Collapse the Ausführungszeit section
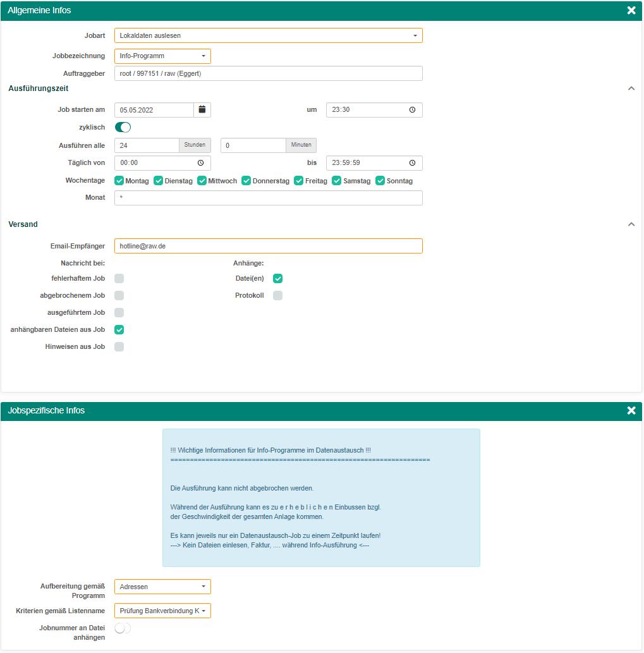This screenshot has height=653, width=644. [631, 88]
